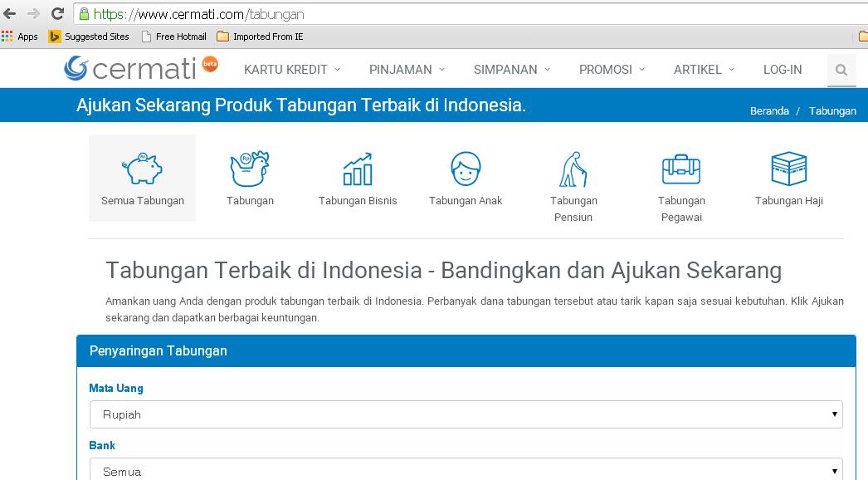This screenshot has height=480, width=868.
Task: Click the Beranda breadcrumb link
Action: pos(770,110)
